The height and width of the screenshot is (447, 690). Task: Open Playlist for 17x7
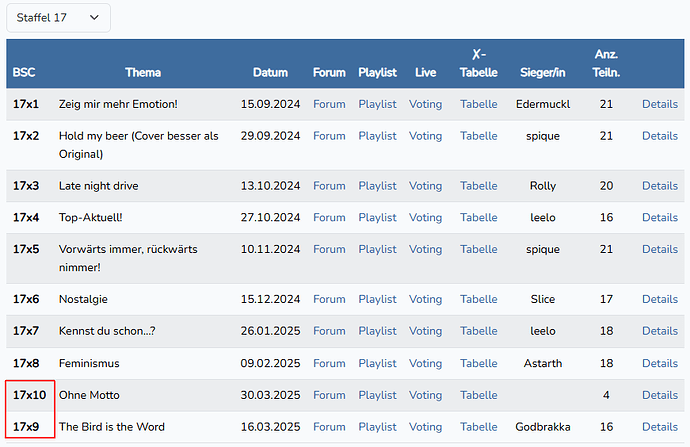click(x=377, y=331)
